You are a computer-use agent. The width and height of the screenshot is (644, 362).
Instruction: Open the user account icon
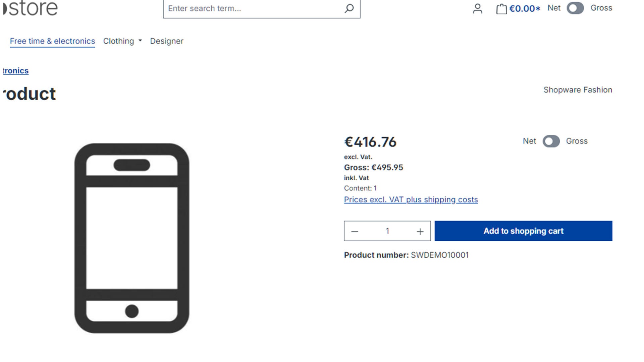point(477,8)
